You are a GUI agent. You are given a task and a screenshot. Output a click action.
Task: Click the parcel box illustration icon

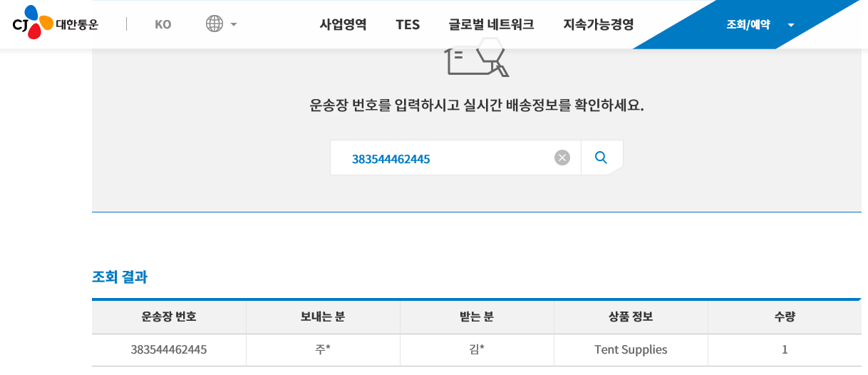477,58
